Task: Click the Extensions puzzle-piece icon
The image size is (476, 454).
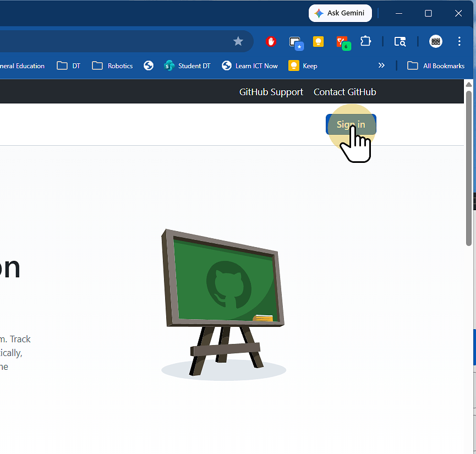Action: (365, 41)
